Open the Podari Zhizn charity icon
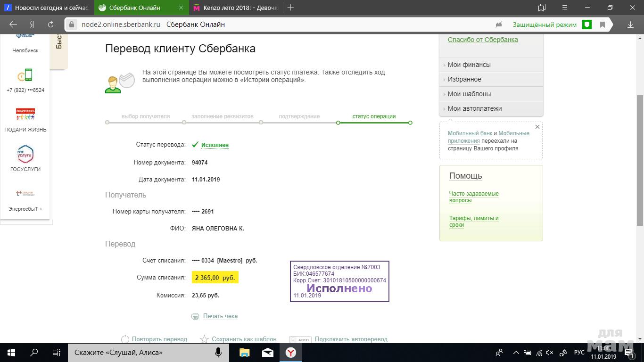 (x=25, y=115)
